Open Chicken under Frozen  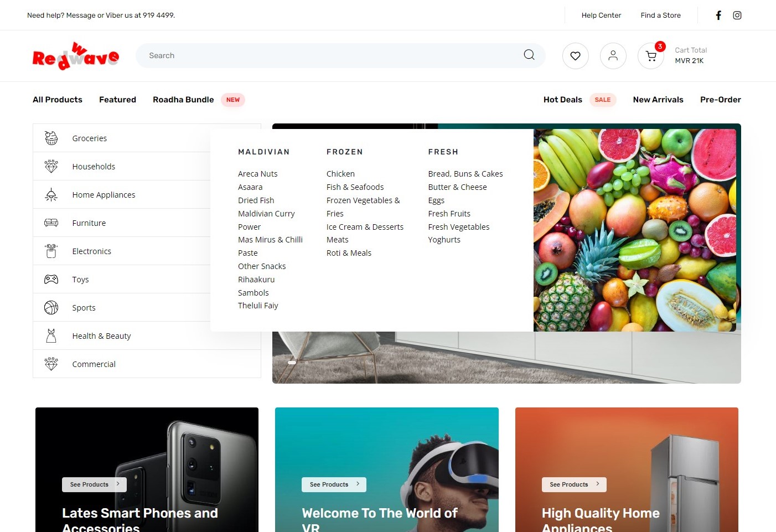(340, 174)
